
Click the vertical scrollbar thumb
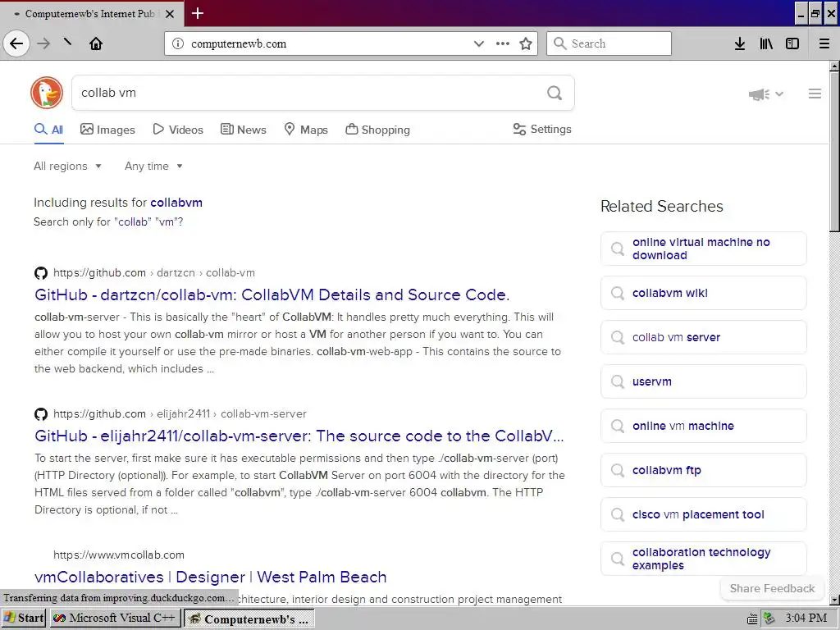tap(834, 152)
